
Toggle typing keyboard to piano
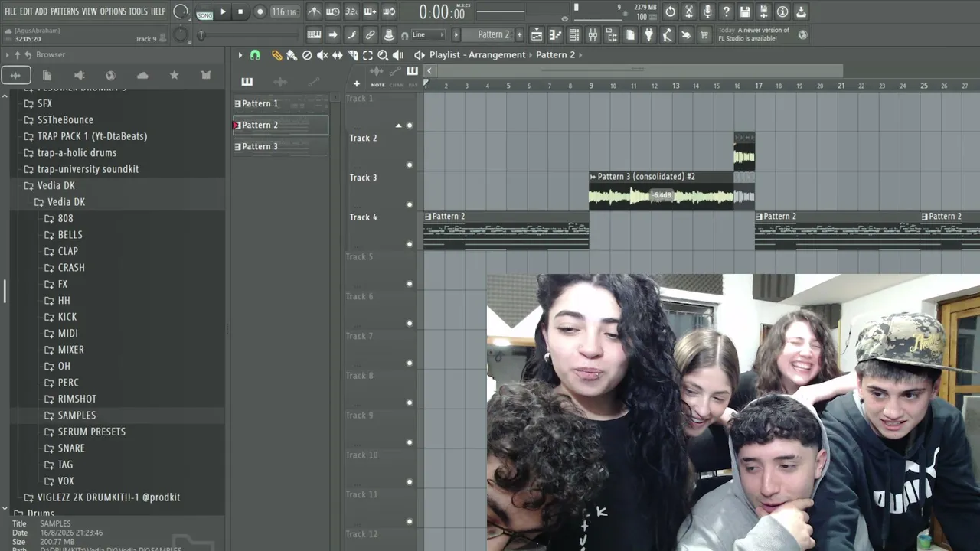pos(314,34)
